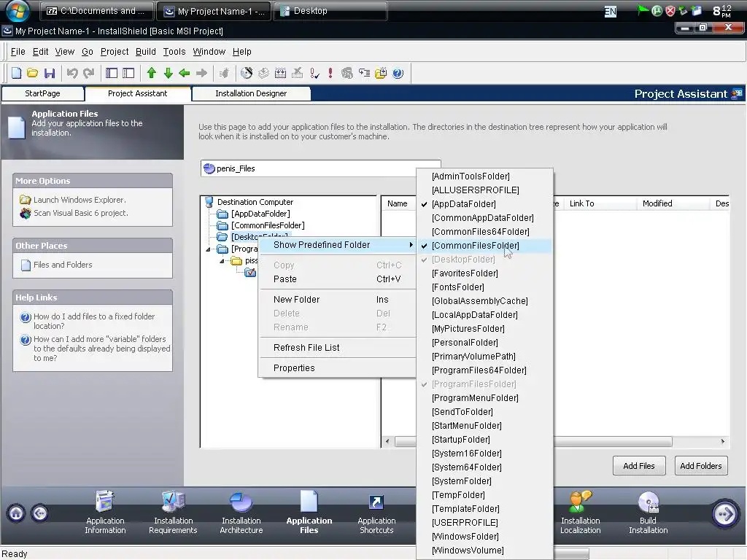
Task: Check [GlobalAssemblyCache] in the submenu
Action: (x=484, y=301)
